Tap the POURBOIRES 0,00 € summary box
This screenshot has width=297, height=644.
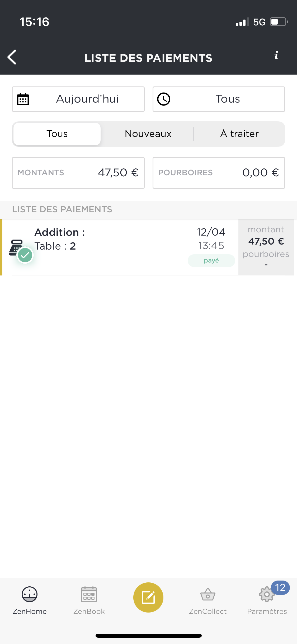219,173
